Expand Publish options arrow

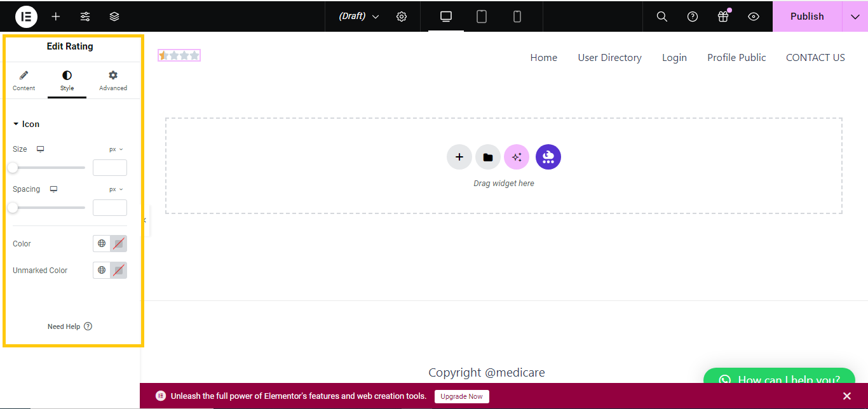855,17
